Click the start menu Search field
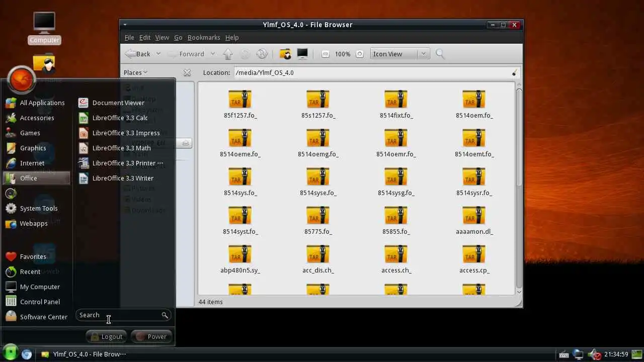The image size is (644, 362). [123, 315]
